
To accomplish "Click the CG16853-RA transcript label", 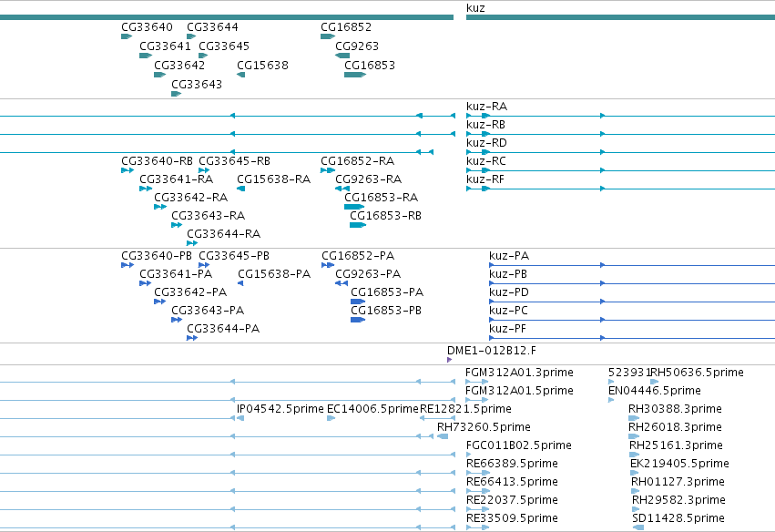I will pos(382,198).
